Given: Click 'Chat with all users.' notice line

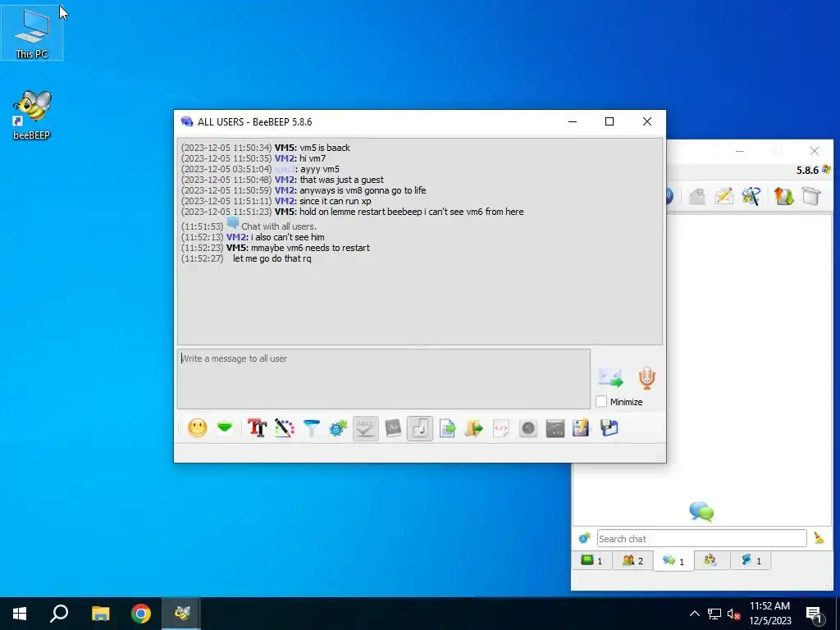Looking at the screenshot, I should point(279,226).
